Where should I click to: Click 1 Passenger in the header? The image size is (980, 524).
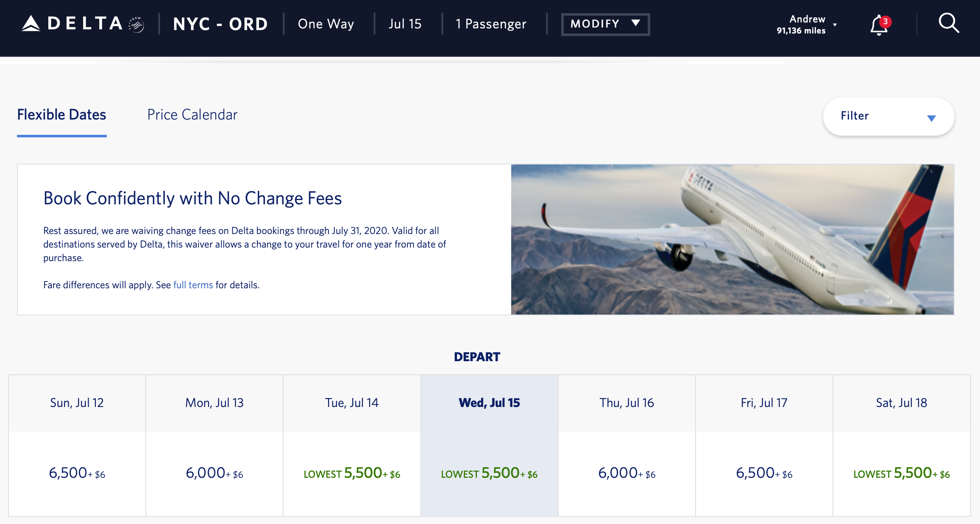(x=491, y=24)
